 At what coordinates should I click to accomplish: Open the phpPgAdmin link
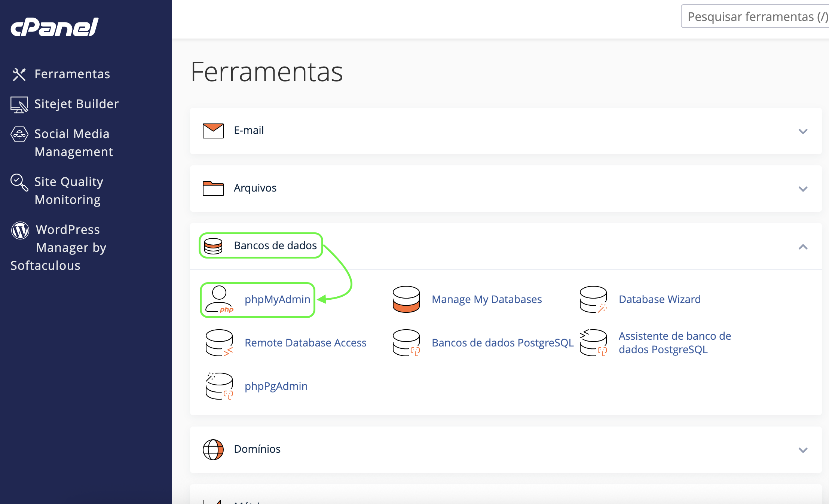[276, 386]
